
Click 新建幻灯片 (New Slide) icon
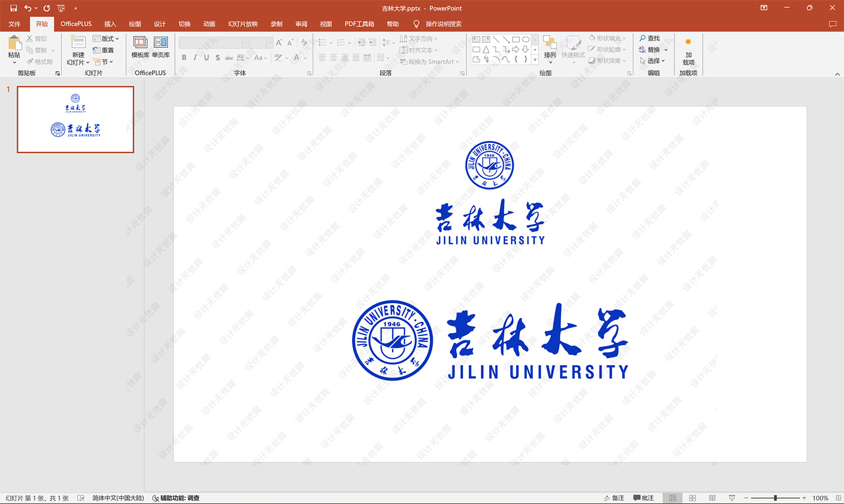tap(78, 42)
